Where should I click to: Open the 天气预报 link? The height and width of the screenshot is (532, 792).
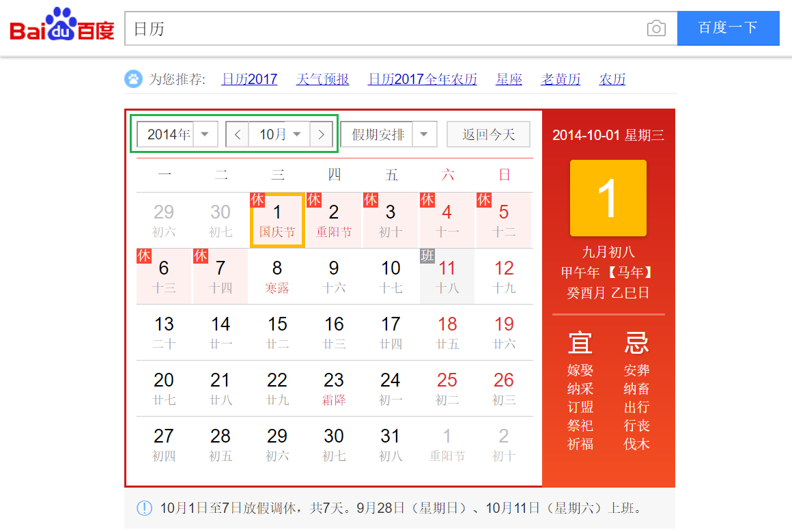322,79
